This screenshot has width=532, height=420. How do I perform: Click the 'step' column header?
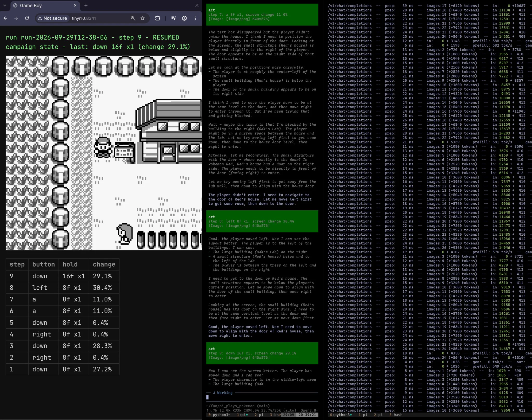coord(17,264)
